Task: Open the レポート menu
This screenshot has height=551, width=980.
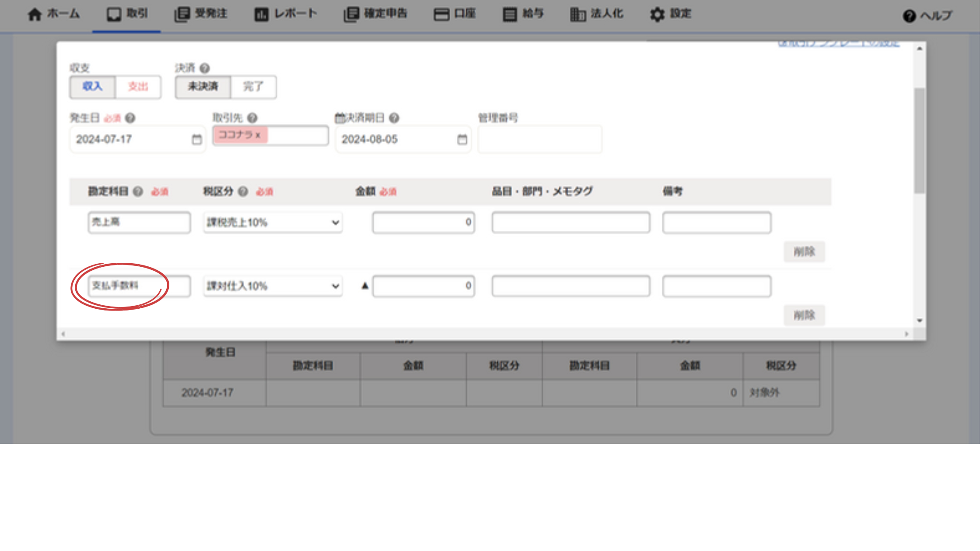Action: point(286,14)
